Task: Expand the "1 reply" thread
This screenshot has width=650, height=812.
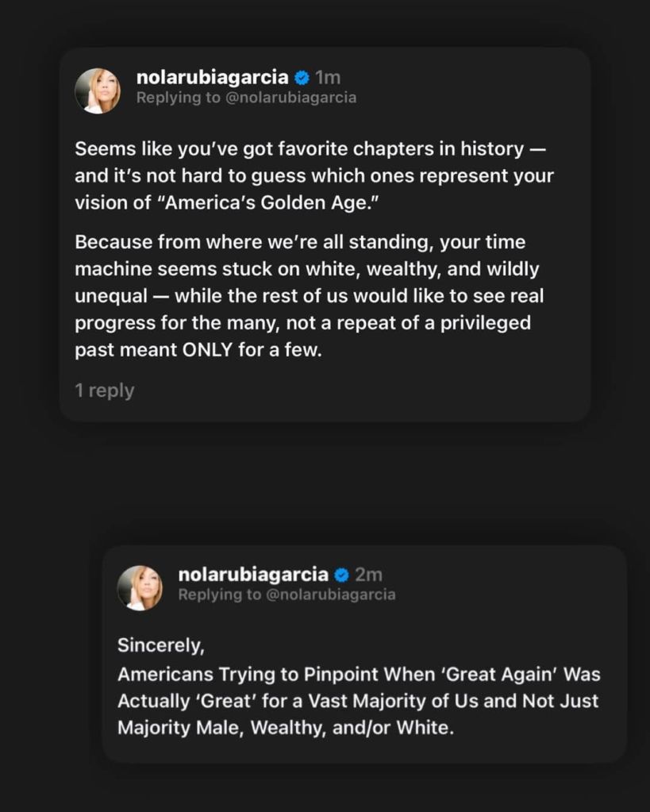Action: coord(105,391)
